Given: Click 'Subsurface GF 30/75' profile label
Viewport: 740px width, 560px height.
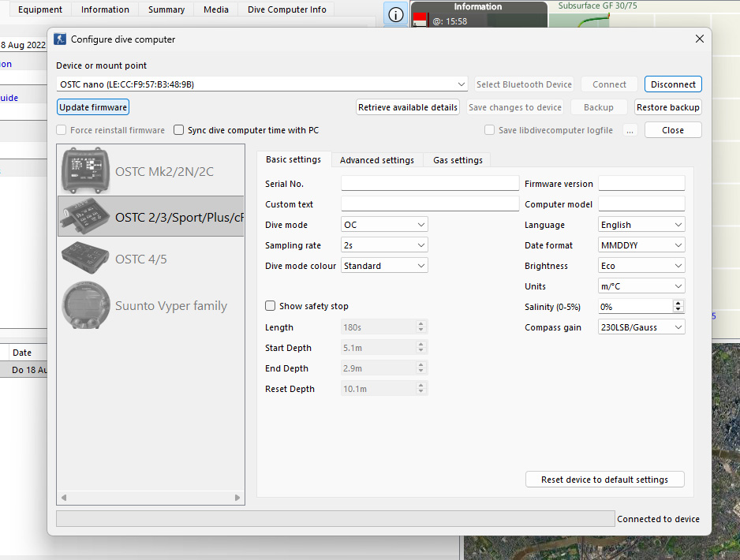Looking at the screenshot, I should (x=597, y=6).
